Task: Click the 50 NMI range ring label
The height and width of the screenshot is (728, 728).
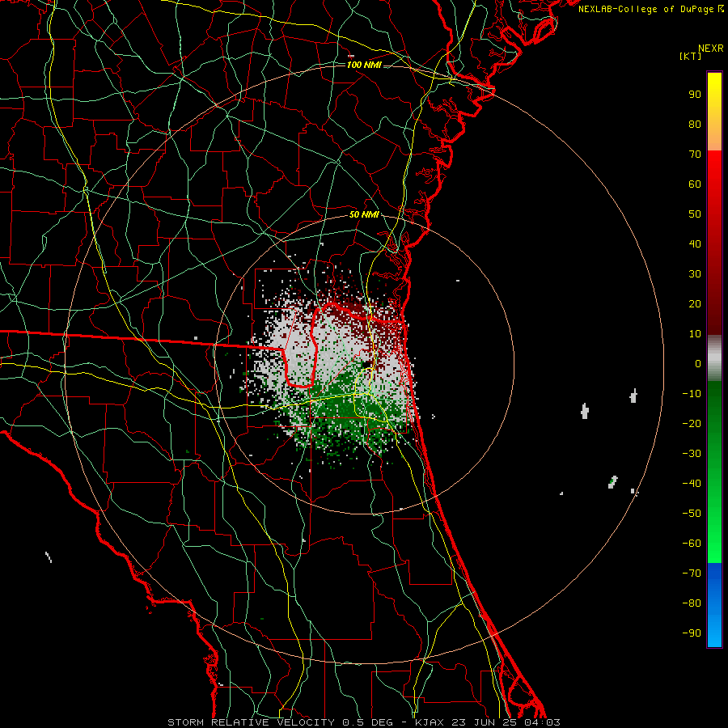Action: click(x=364, y=214)
